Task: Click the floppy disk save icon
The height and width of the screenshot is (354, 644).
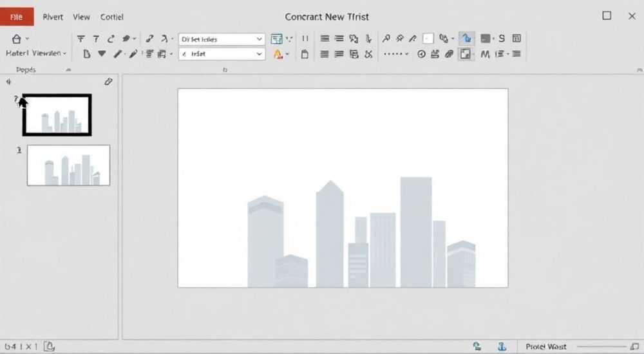Action: point(354,54)
